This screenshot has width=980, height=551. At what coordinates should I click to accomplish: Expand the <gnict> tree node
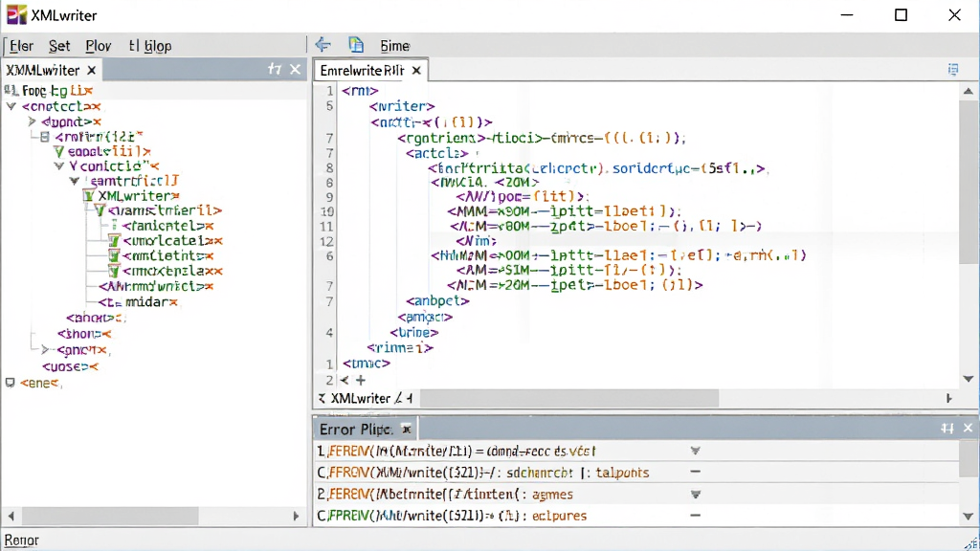[x=44, y=350]
